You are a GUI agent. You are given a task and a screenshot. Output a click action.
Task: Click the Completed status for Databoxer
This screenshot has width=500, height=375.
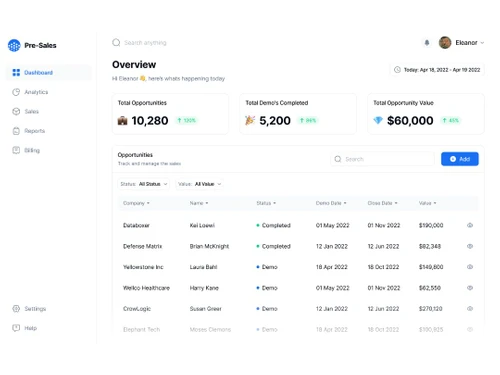click(273, 225)
